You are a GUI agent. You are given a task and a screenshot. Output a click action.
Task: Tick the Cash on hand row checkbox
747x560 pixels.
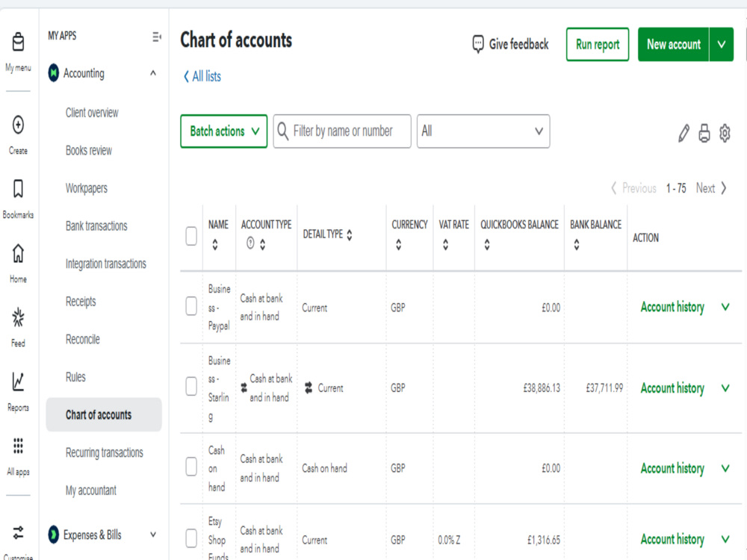(191, 467)
